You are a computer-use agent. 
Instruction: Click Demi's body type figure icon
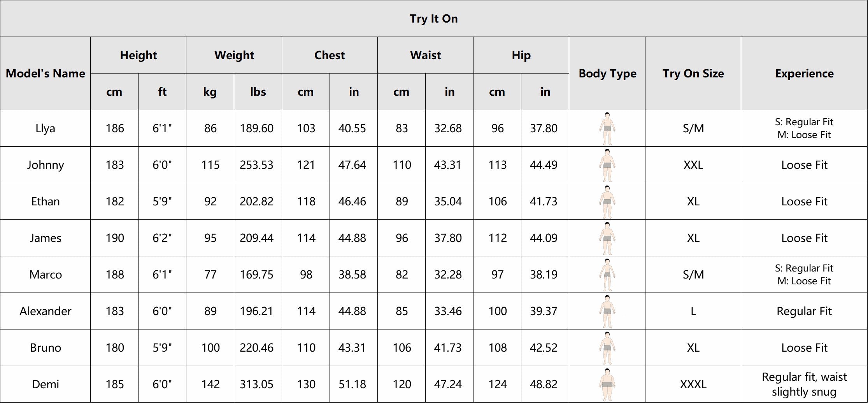coord(607,384)
